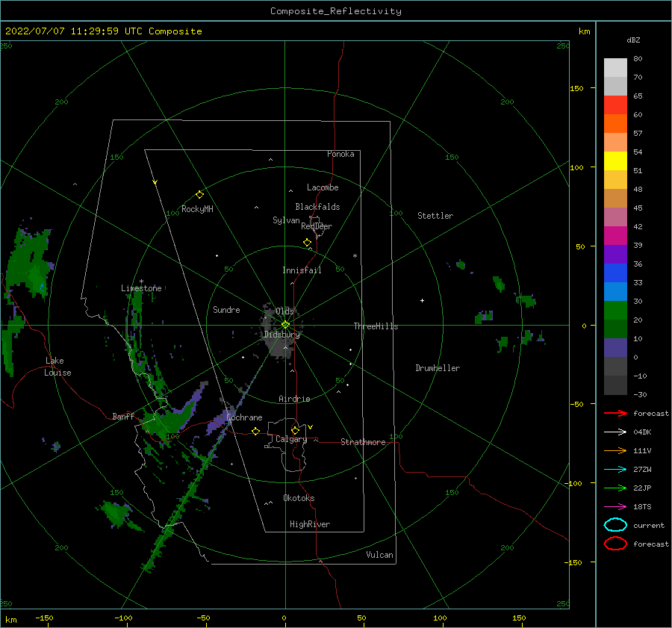Click the Lake Louise label
672x628 pixels.
[x=57, y=367]
